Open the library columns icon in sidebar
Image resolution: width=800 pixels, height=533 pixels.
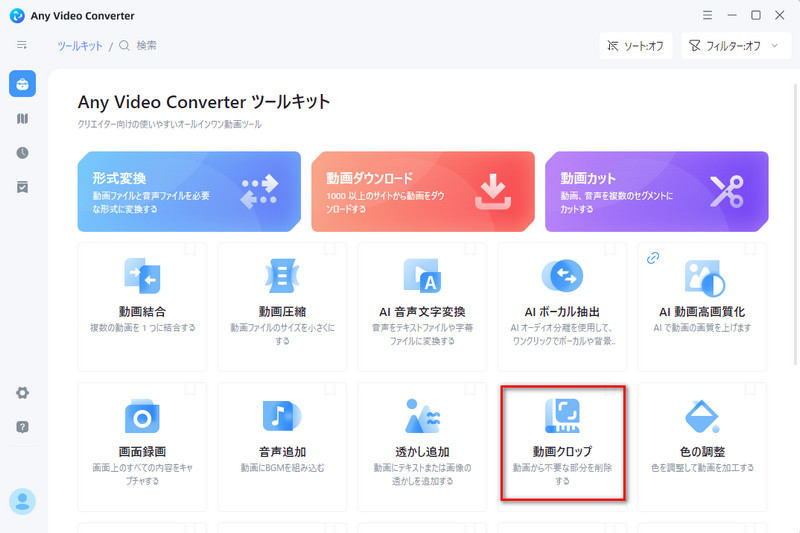click(x=22, y=119)
